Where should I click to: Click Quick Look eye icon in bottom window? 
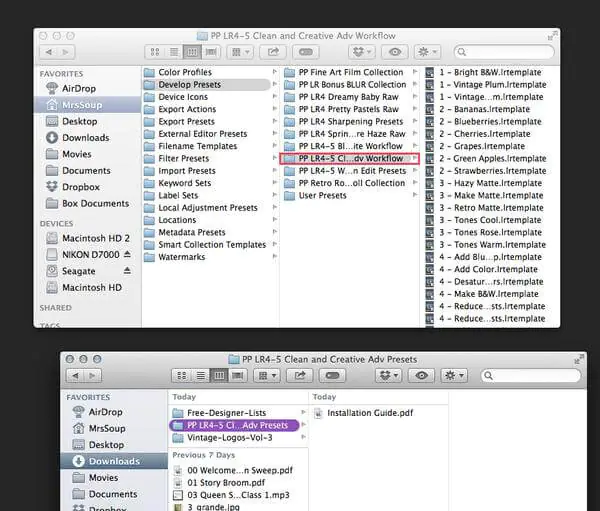421,376
